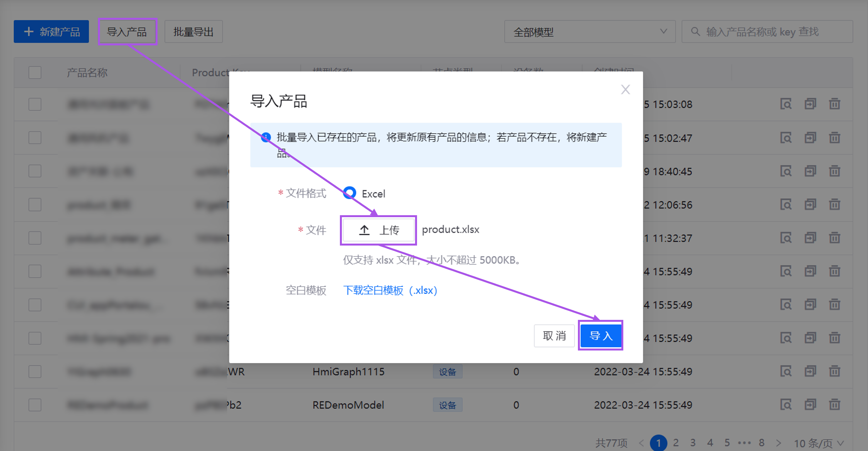The image size is (868, 451).
Task: Go to pagination page 3
Action: pyautogui.click(x=693, y=443)
